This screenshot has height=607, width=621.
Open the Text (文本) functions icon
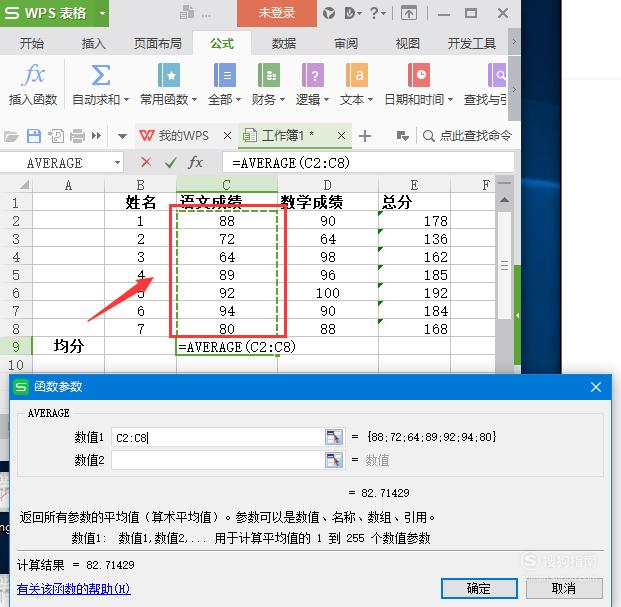pyautogui.click(x=356, y=75)
